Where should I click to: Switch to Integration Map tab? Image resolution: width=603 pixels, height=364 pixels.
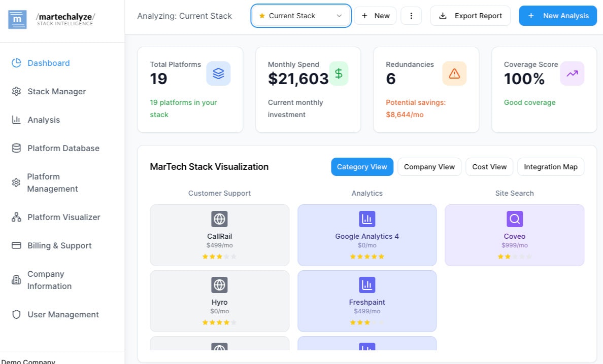point(551,167)
